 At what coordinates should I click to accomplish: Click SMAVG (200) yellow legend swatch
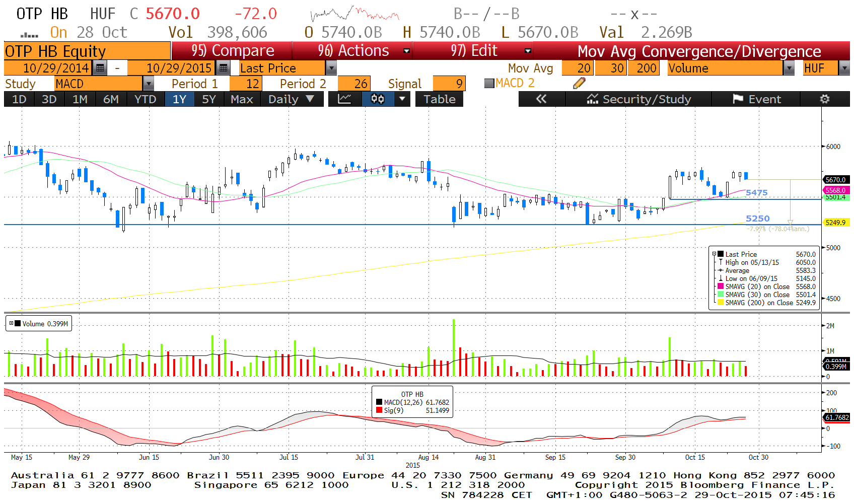(721, 303)
